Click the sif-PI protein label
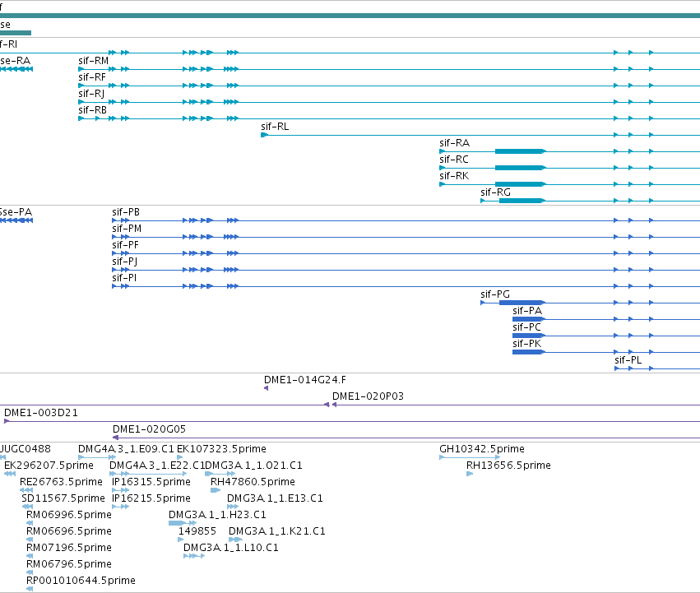The image size is (700, 593). pyautogui.click(x=124, y=278)
